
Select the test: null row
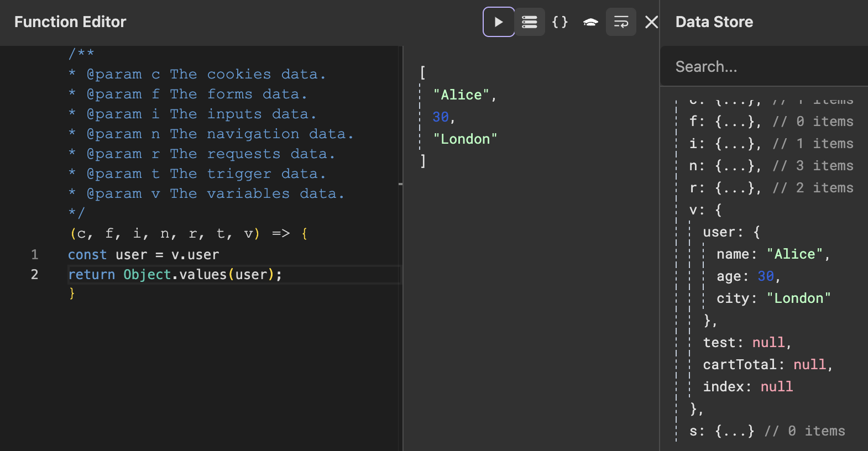(x=747, y=343)
